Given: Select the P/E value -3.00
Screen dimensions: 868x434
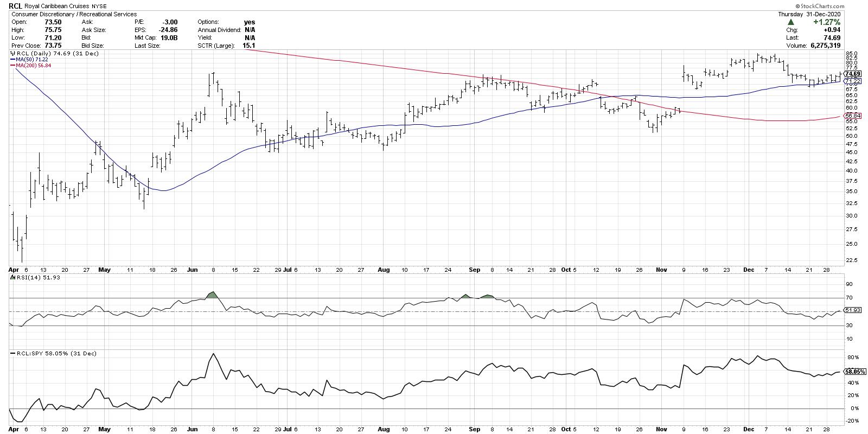Looking at the screenshot, I should (171, 22).
